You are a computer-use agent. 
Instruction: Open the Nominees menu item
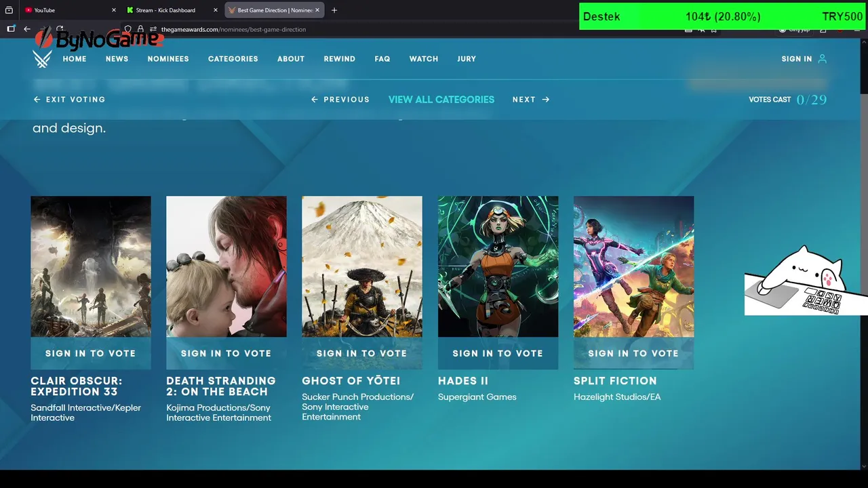pyautogui.click(x=168, y=59)
